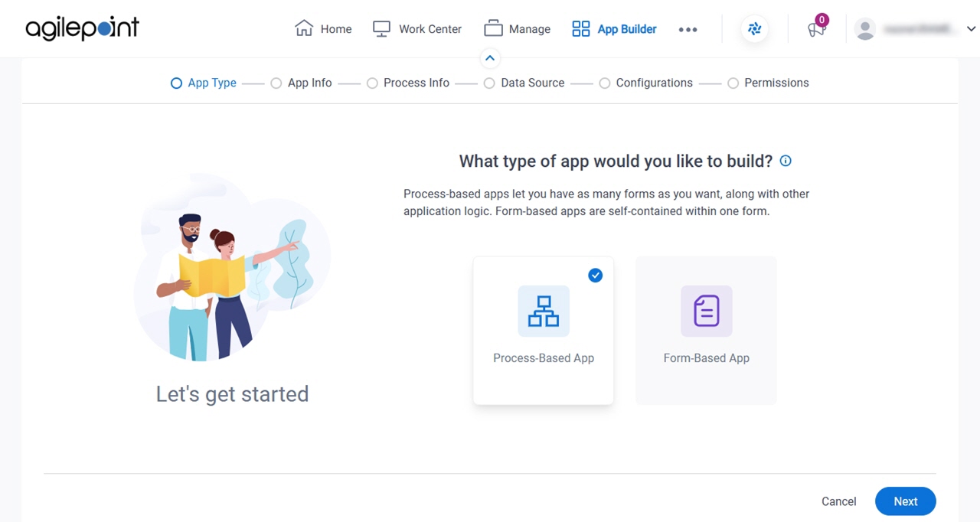This screenshot has width=980, height=522.
Task: Open the three-dots more menu
Action: click(688, 29)
